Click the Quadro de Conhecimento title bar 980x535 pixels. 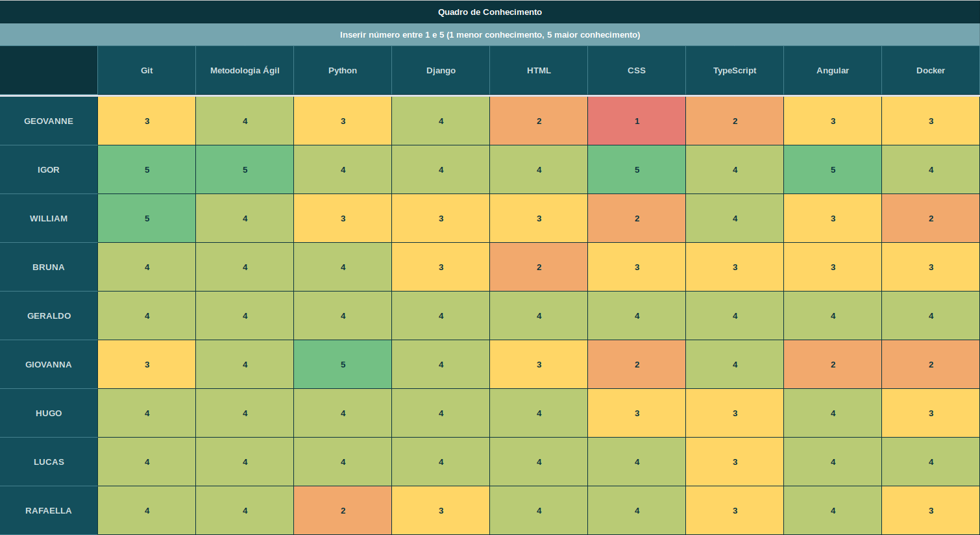click(490, 12)
